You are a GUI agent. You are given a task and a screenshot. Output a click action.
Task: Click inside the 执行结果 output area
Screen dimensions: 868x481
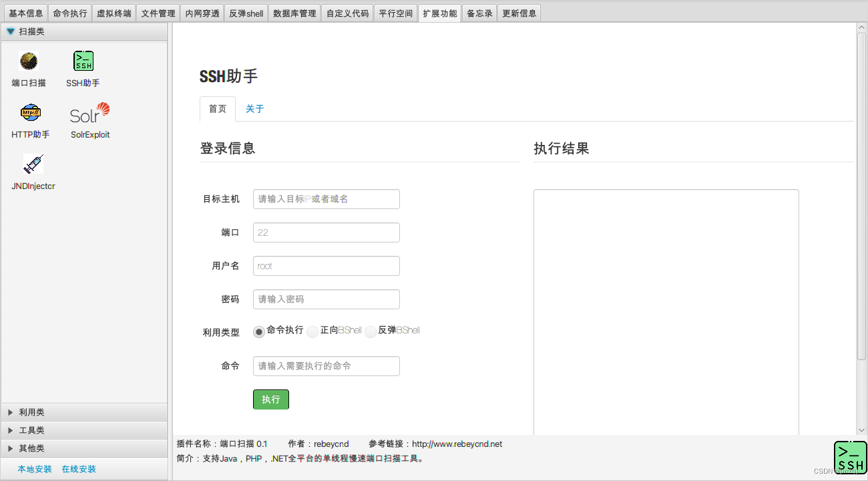666,312
